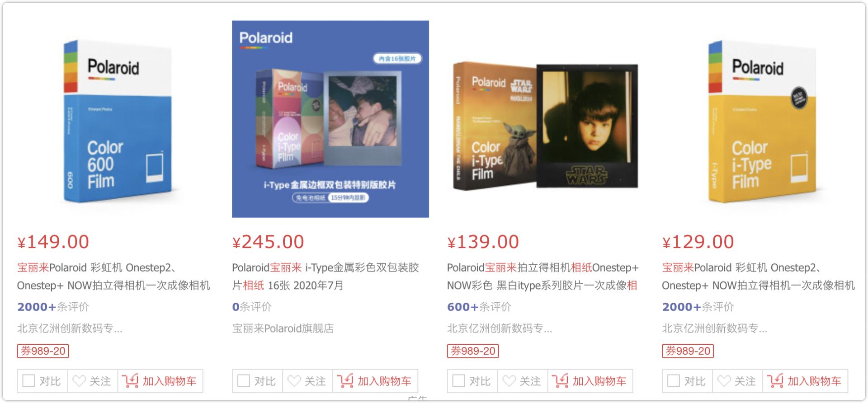Click the cart icon for yellow Color i-Type Film
The height and width of the screenshot is (403, 868).
[x=775, y=381]
